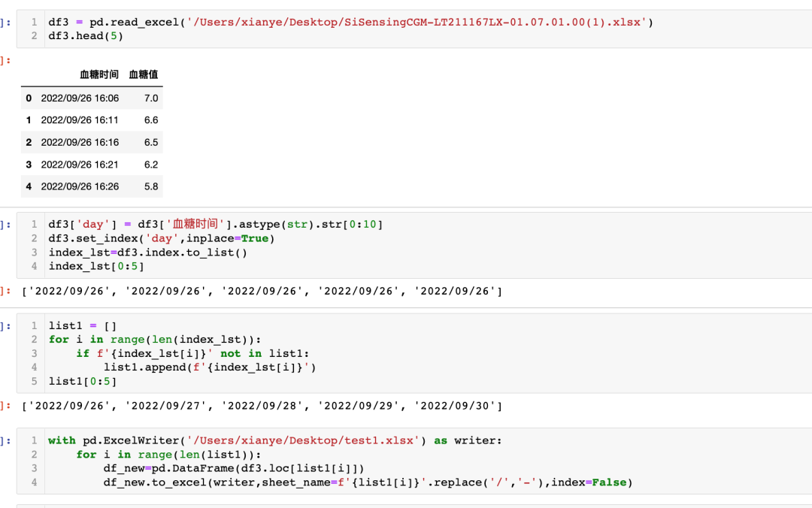Click the 血糖值 column header

144,74
